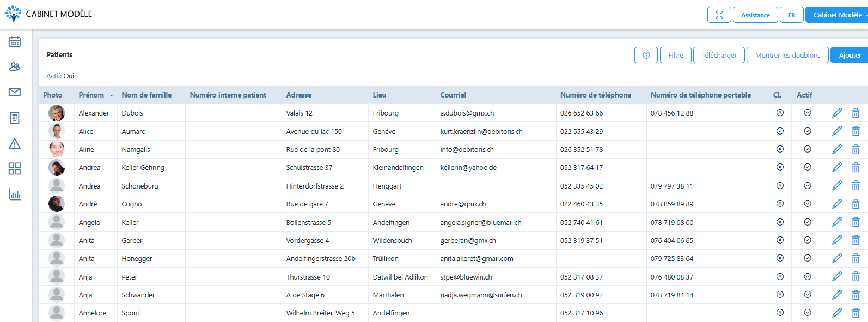
Task: Open the patients icon in the sidebar
Action: pyautogui.click(x=15, y=66)
